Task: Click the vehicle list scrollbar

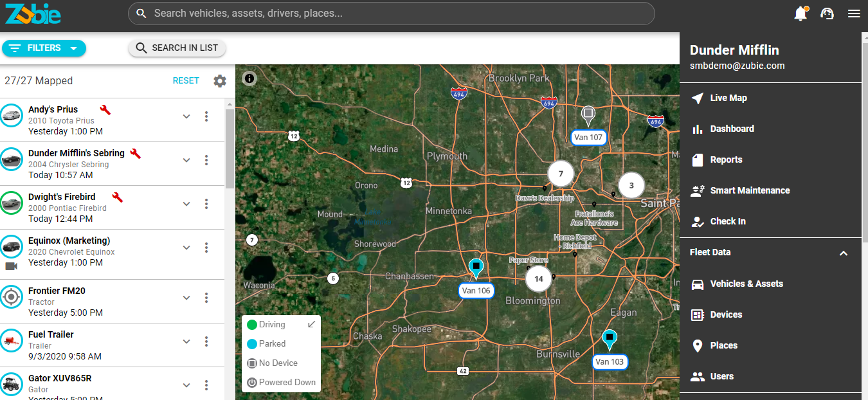Action: pos(230,149)
